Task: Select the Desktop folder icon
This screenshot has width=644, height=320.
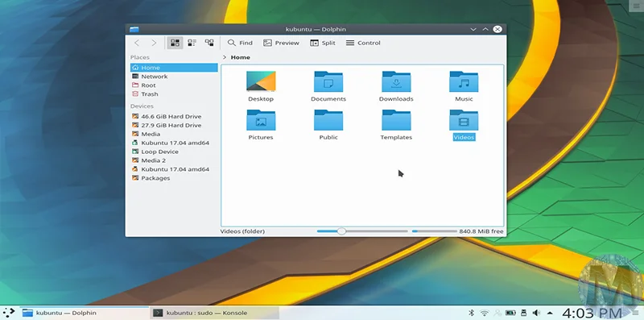Action: pyautogui.click(x=261, y=81)
